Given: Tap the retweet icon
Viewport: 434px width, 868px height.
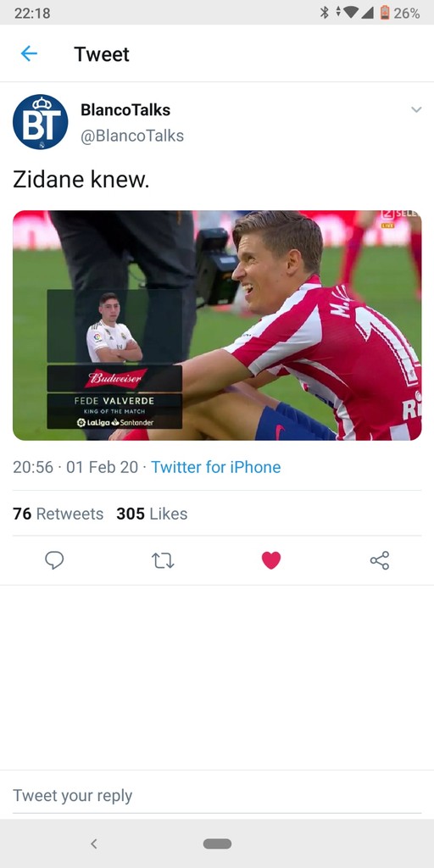Looking at the screenshot, I should tap(163, 561).
